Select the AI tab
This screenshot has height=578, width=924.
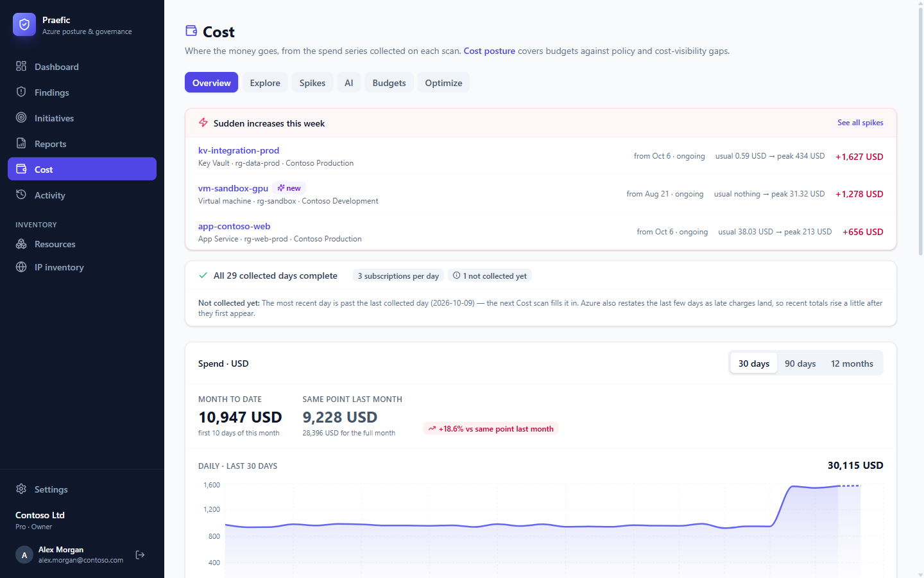tap(349, 83)
